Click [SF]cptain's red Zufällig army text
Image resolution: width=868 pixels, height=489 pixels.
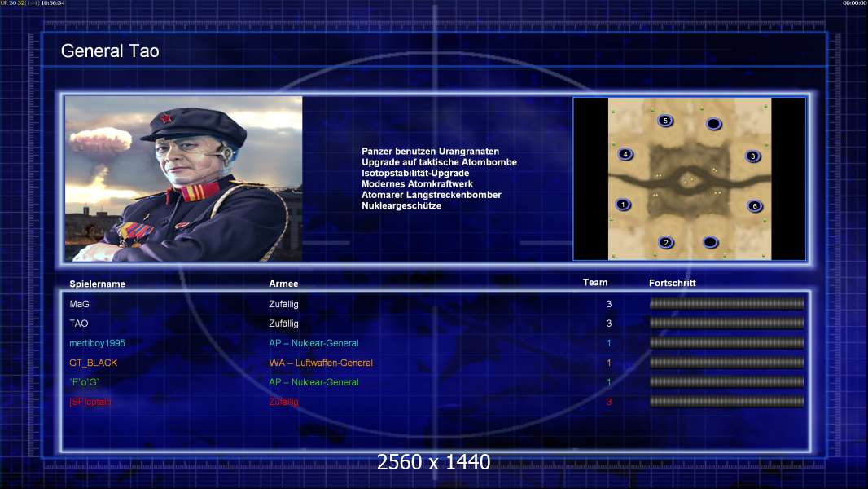pos(283,402)
